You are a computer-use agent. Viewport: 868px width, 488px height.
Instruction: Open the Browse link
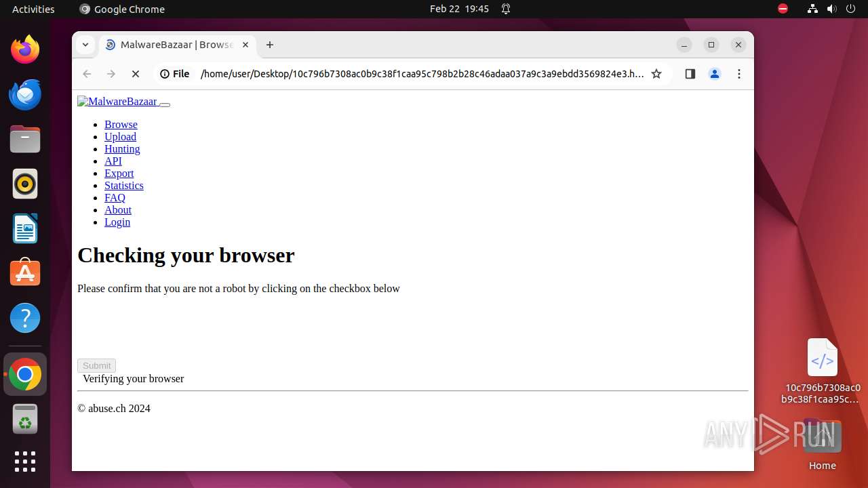pyautogui.click(x=121, y=125)
